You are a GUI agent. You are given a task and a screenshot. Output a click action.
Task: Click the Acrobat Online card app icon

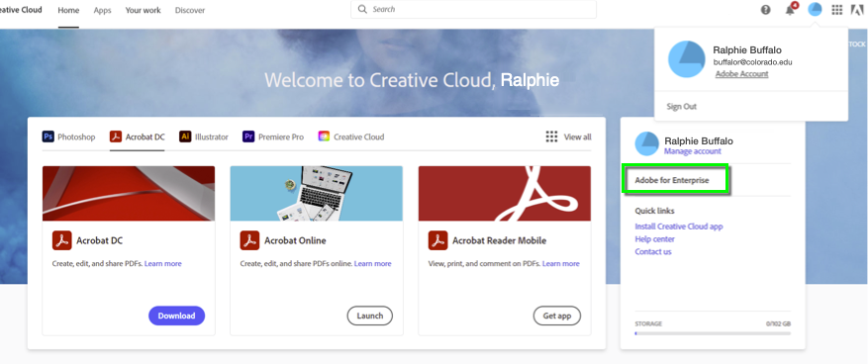pos(249,240)
